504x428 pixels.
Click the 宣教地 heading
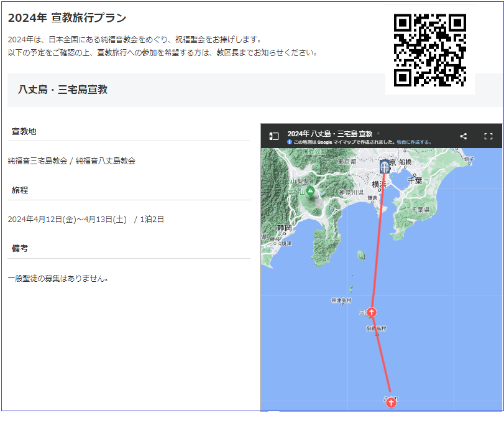24,132
